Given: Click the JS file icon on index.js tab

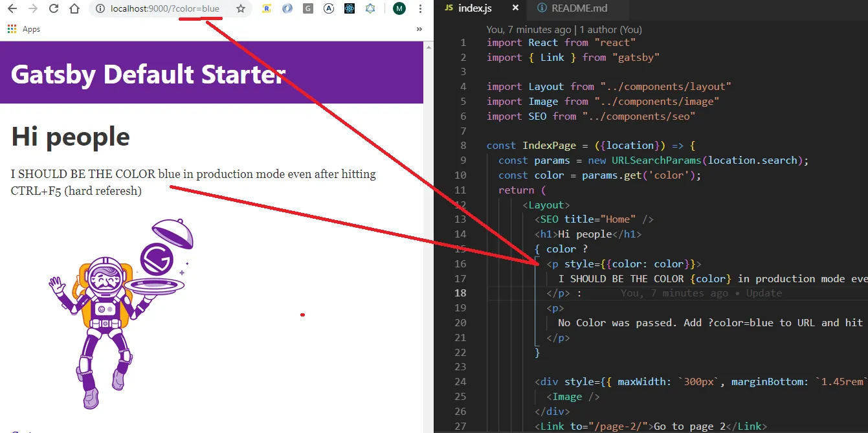Looking at the screenshot, I should click(x=449, y=8).
